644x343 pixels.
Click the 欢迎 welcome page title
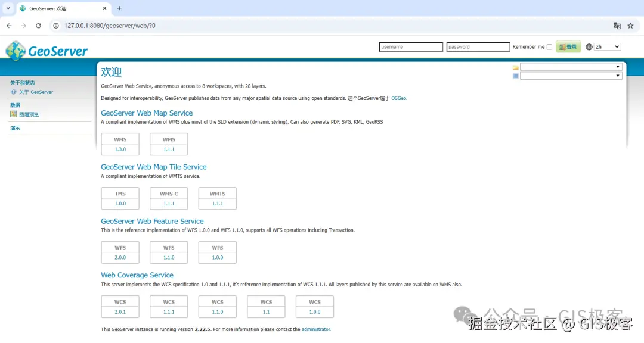click(x=112, y=72)
